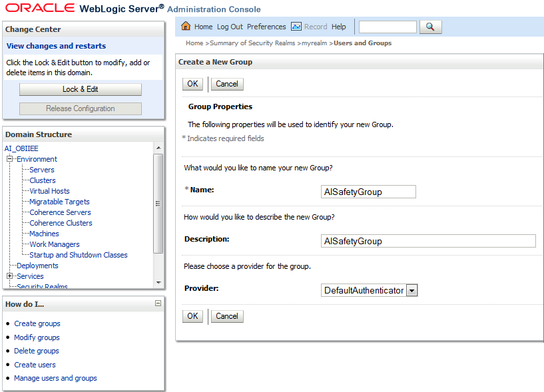Click the Record icon in toolbar
The height and width of the screenshot is (392, 544).
pos(296,27)
